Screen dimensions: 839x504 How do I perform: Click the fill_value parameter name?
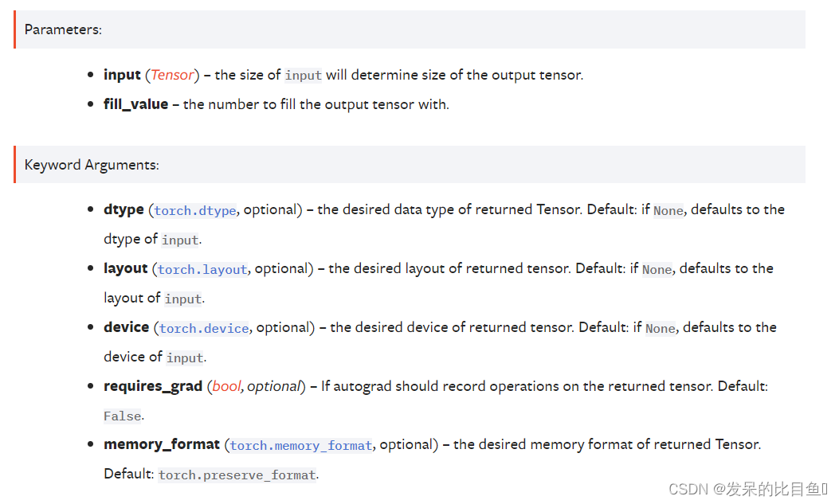pos(136,104)
